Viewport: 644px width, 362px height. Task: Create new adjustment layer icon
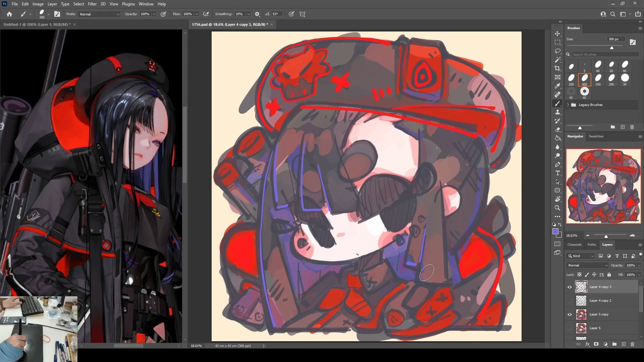(x=605, y=344)
